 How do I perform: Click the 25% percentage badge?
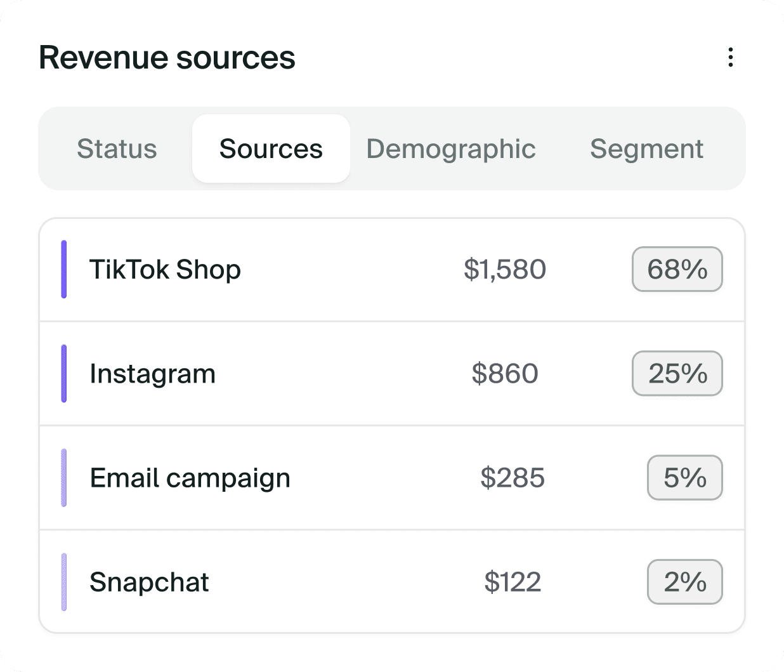[677, 374]
